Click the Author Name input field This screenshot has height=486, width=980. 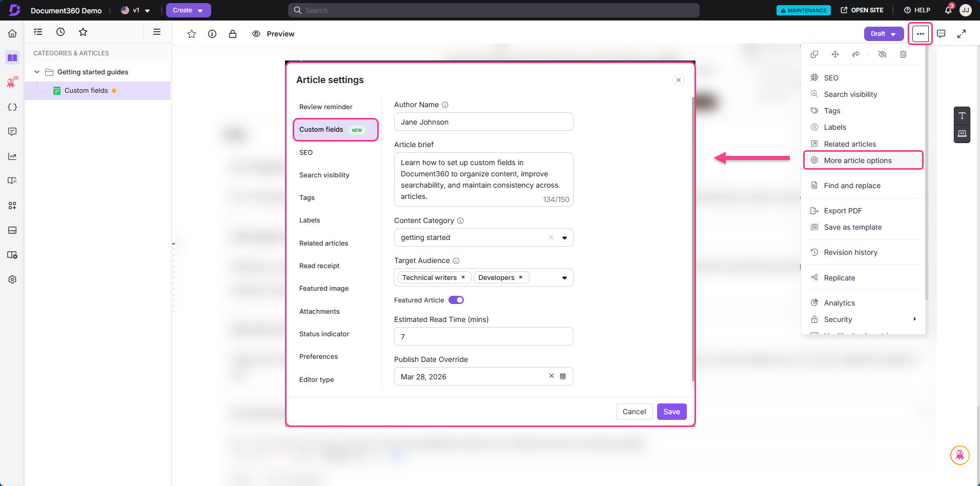tap(483, 121)
